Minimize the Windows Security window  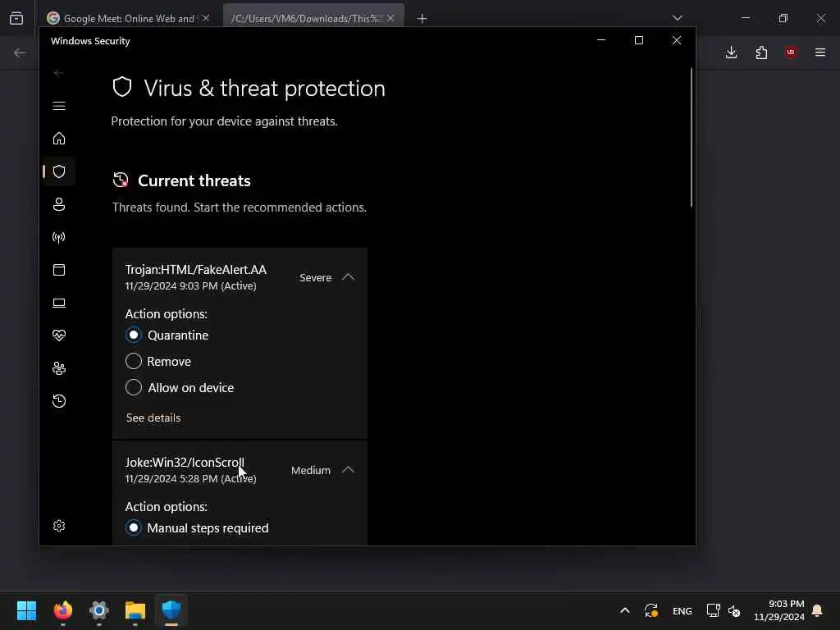click(x=601, y=40)
